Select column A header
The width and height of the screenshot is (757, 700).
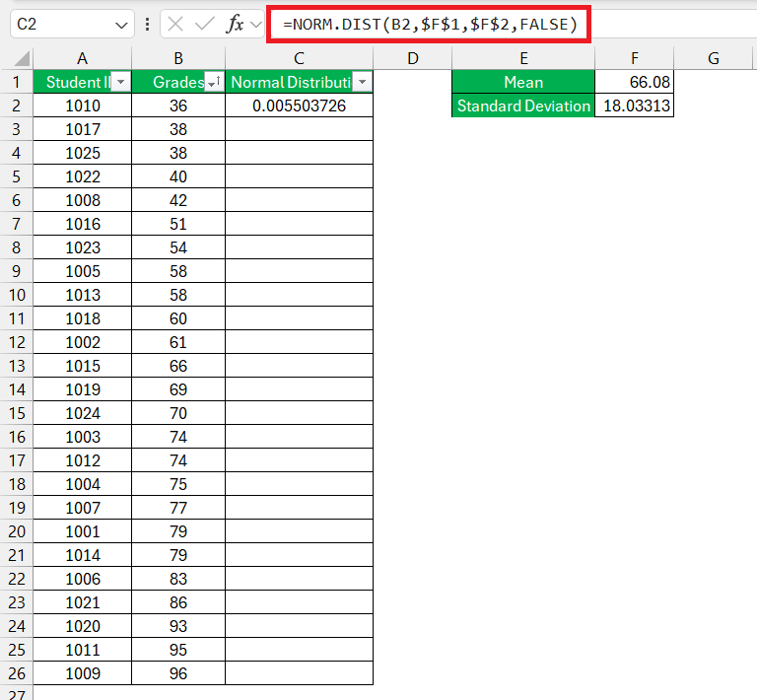tap(82, 58)
